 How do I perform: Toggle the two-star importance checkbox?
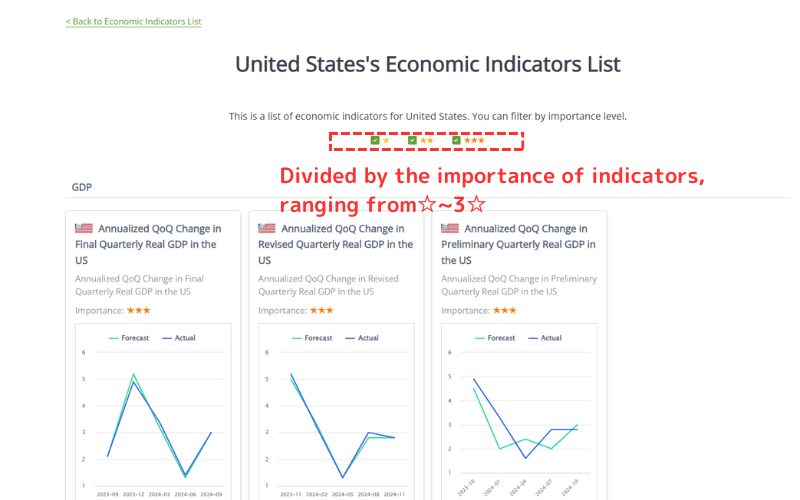click(412, 141)
